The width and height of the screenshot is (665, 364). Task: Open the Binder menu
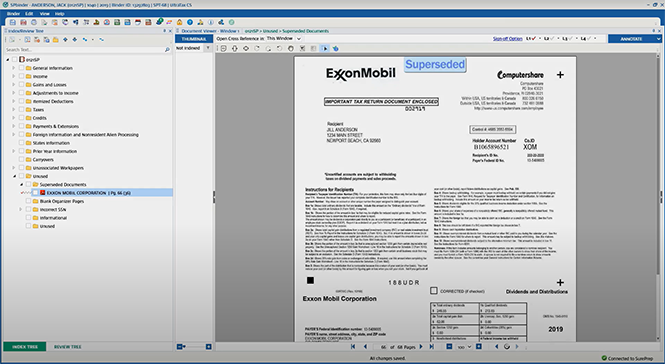pos(13,14)
